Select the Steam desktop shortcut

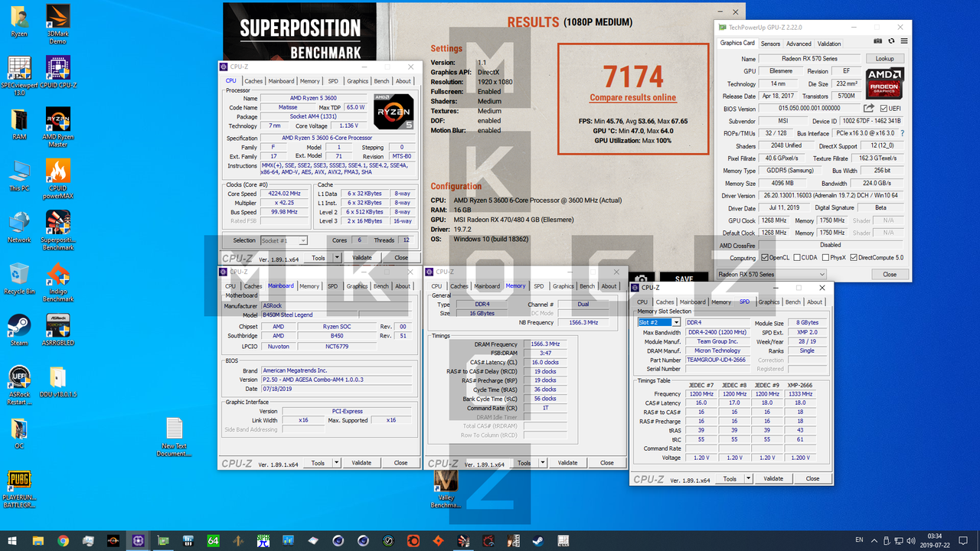[19, 330]
